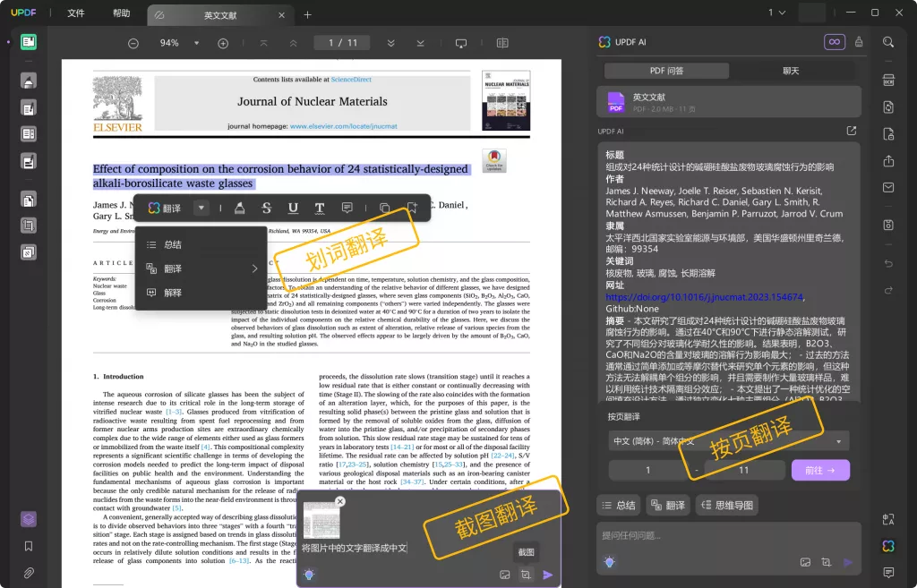Select 解释 in the dropdown menu
The image size is (917, 588).
pos(201,293)
